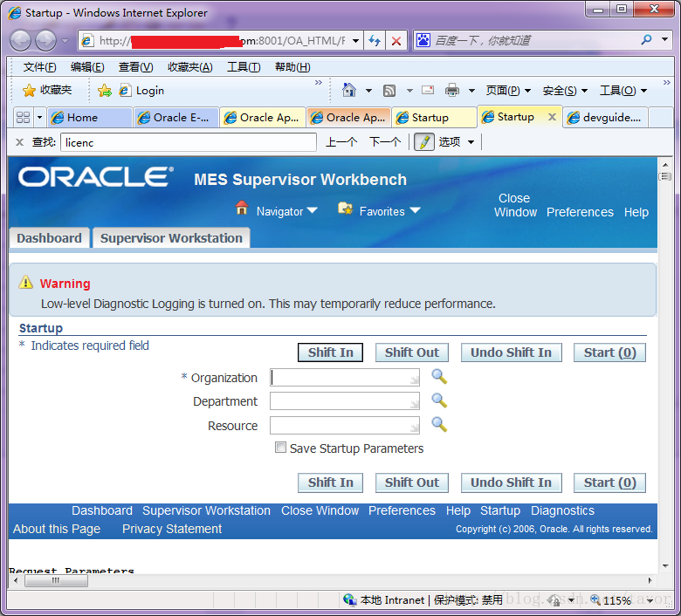Open the Favorites star button (收藏夹)

coord(47,90)
